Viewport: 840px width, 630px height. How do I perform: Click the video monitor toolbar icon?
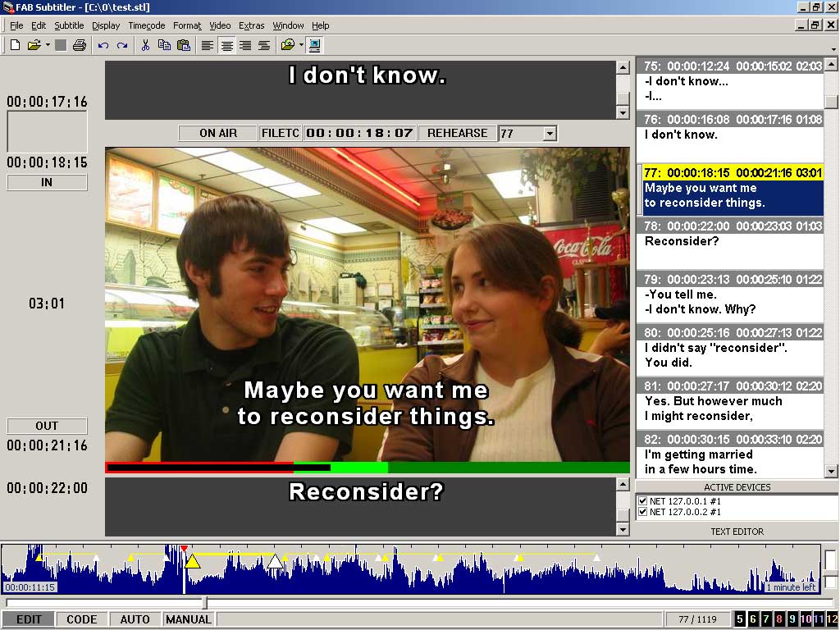coord(315,45)
